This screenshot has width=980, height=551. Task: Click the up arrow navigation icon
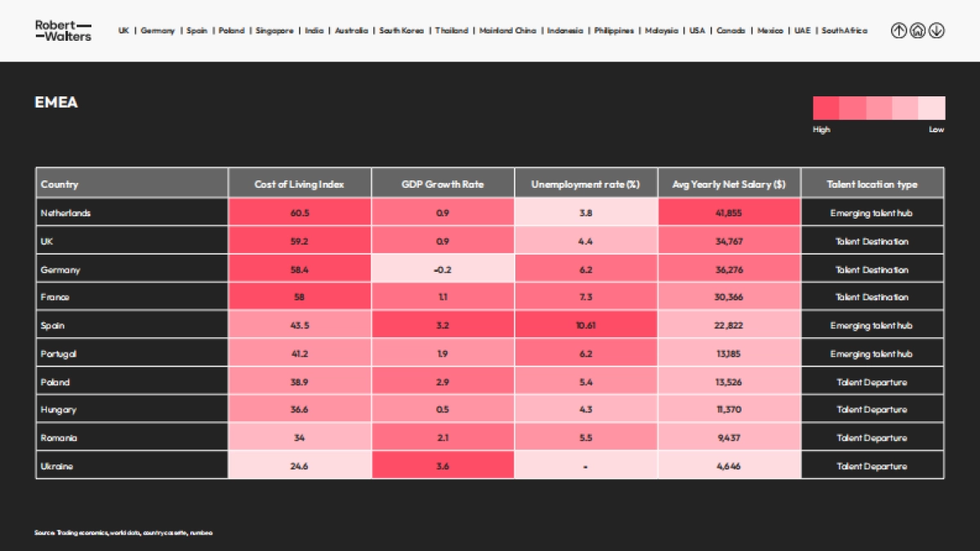[898, 31]
